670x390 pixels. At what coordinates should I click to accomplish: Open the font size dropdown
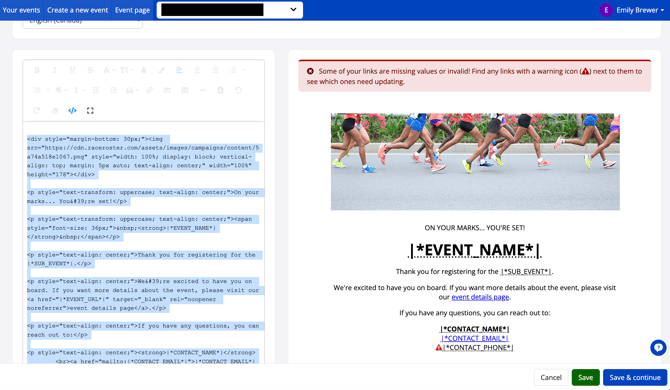tap(126, 70)
